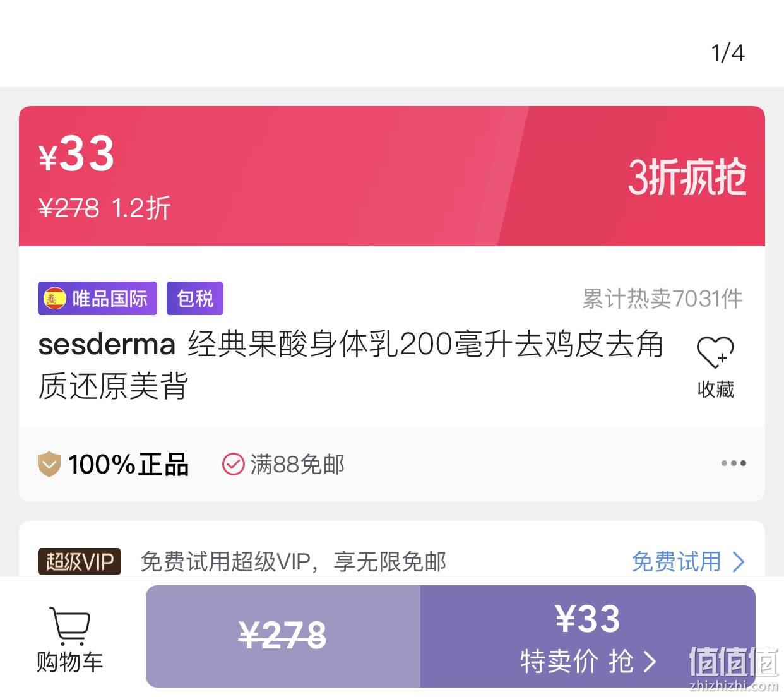This screenshot has height=697, width=784.
Task: Click the ¥33 特卖价 抢 button
Action: click(x=588, y=636)
